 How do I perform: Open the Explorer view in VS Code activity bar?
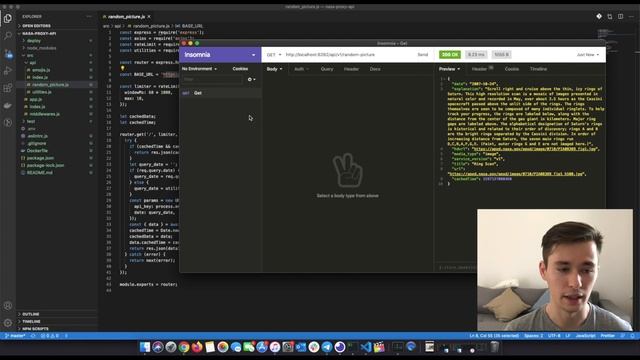click(8, 18)
